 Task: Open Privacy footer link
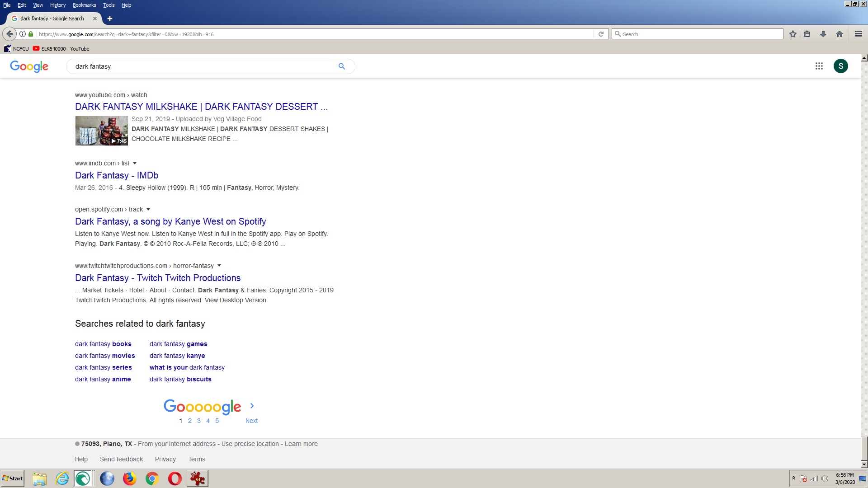(165, 459)
